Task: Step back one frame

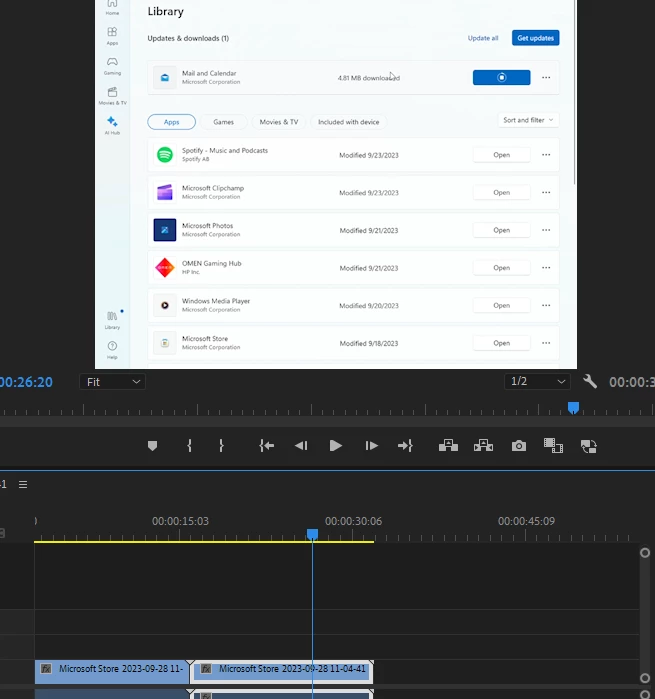Action: click(301, 446)
